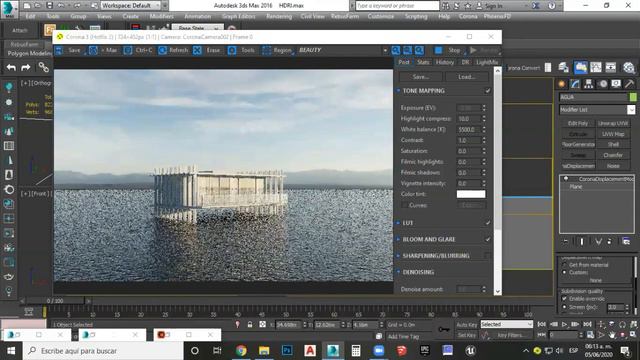640x360 pixels.
Task: Open the BEAUTY render element dropdown arrow
Action: 385,50
